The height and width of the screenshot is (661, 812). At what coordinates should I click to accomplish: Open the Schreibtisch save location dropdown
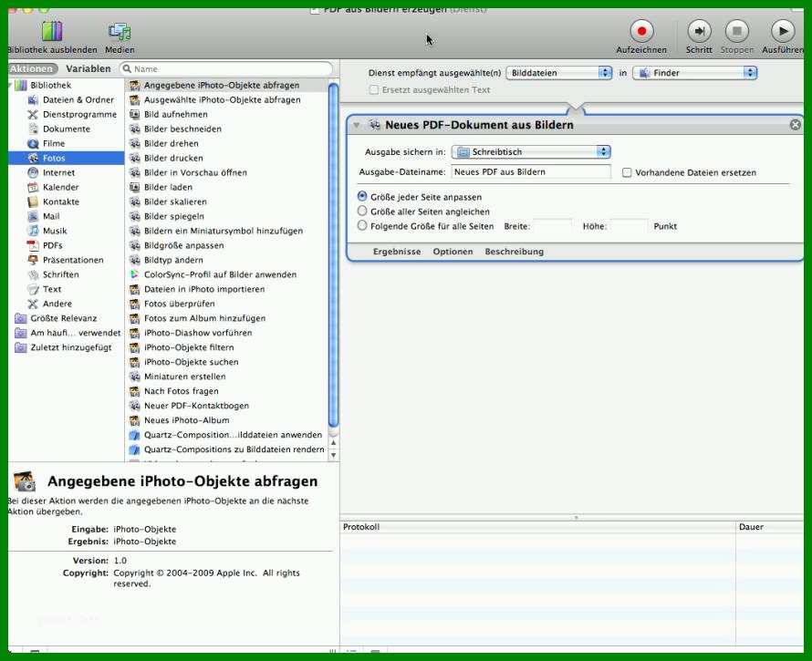click(x=531, y=151)
